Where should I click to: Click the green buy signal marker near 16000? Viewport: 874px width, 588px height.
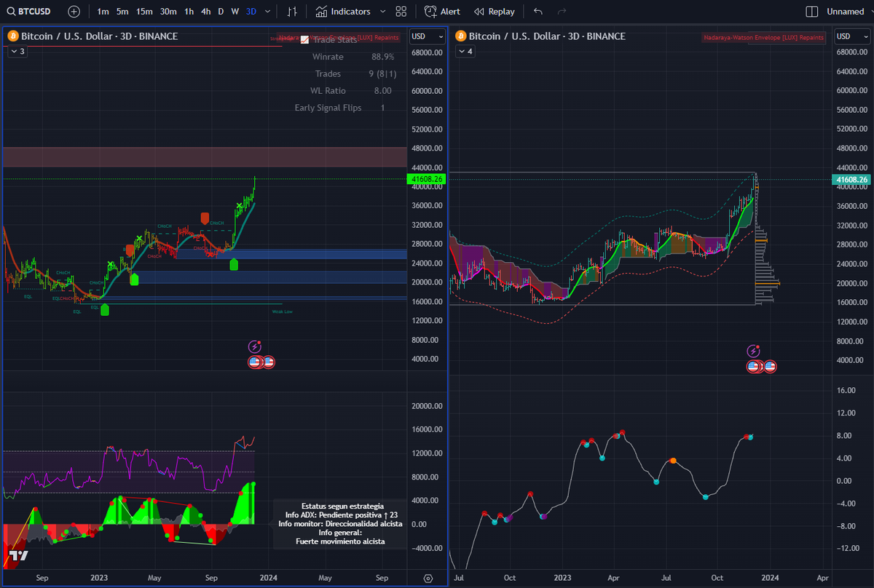105,310
